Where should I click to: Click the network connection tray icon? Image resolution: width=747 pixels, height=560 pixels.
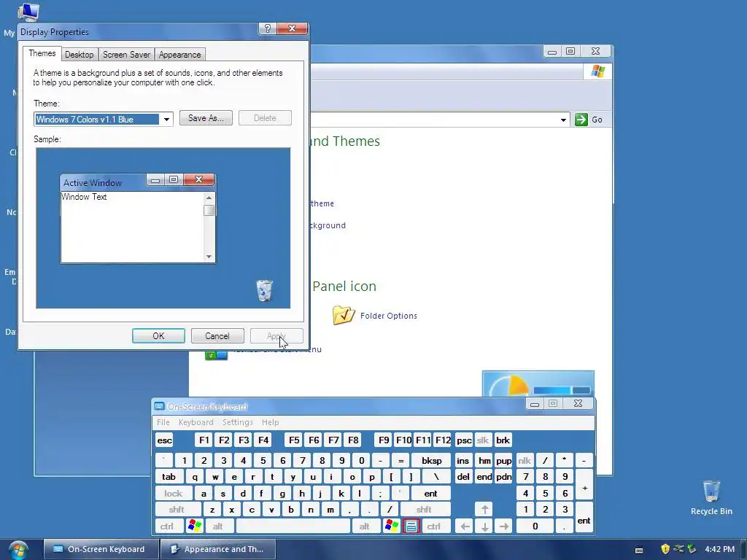click(678, 549)
